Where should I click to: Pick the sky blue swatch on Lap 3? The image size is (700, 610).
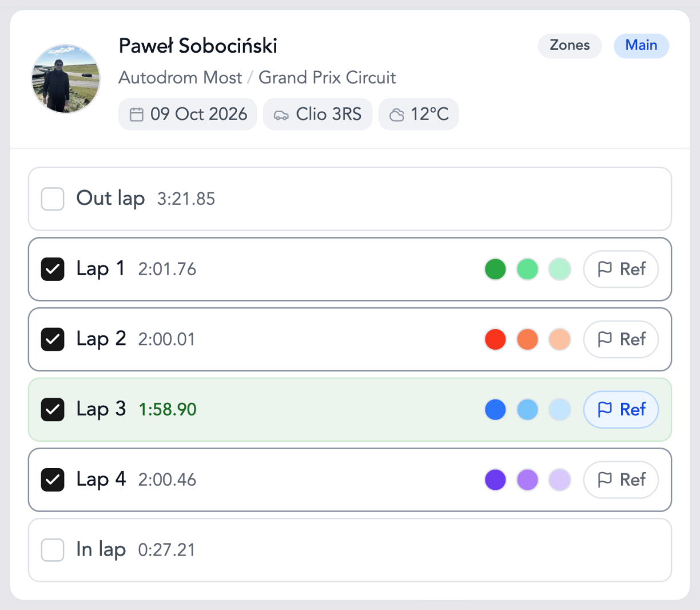tap(527, 410)
